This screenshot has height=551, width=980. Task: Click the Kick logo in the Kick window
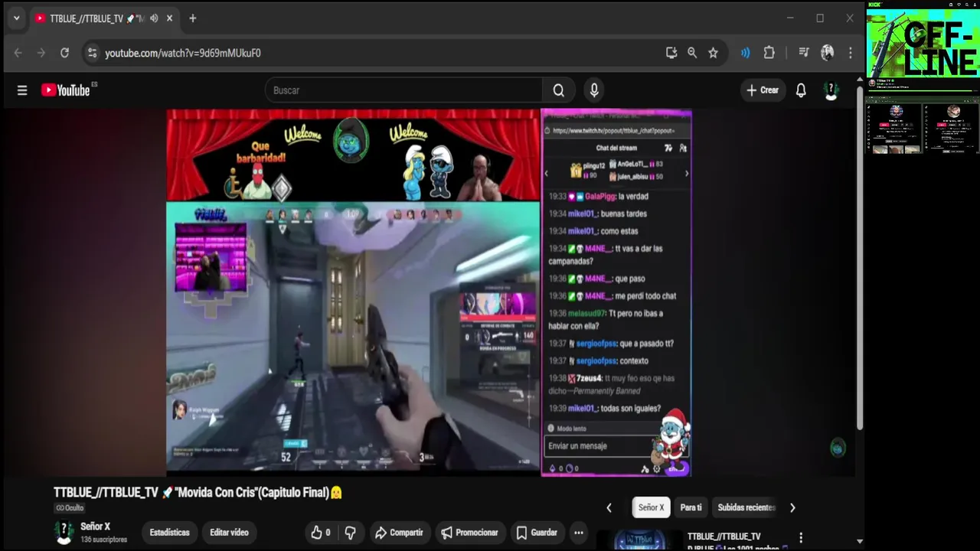pos(874,5)
